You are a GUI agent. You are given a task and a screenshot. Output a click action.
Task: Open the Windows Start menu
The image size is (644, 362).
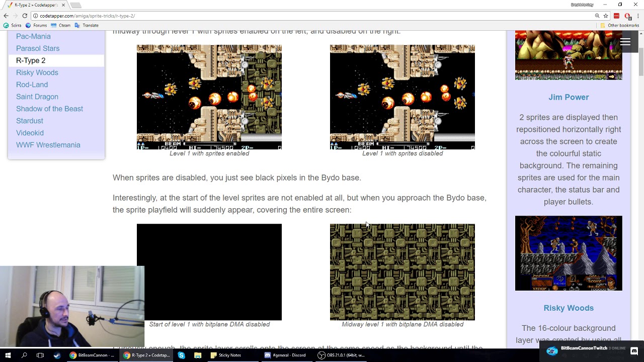tap(8, 355)
